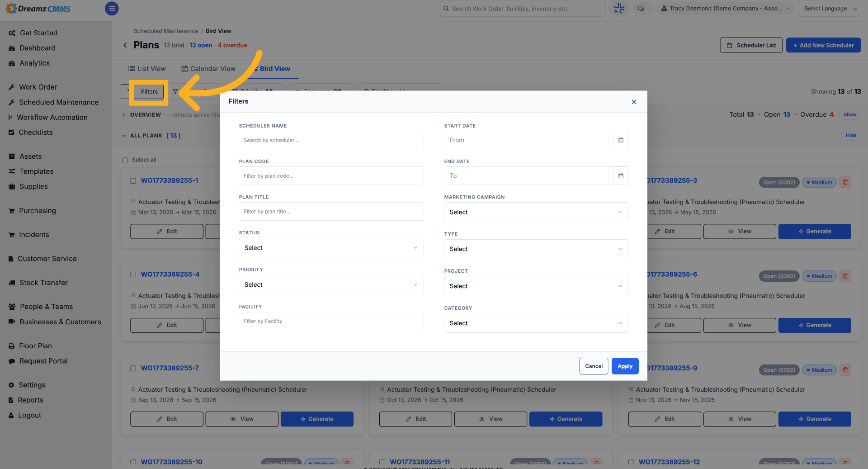Open End Date calendar picker icon
Viewport: 868px width, 469px height.
click(621, 176)
